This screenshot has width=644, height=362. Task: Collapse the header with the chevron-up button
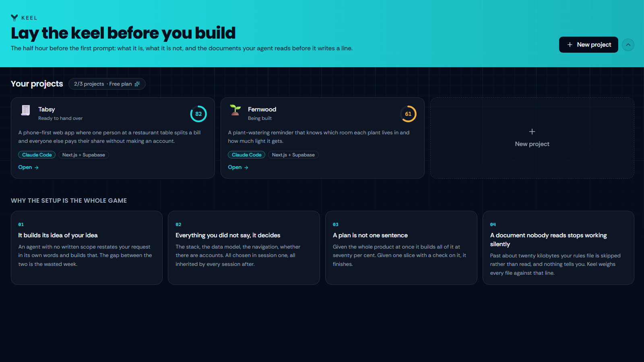[x=628, y=45]
